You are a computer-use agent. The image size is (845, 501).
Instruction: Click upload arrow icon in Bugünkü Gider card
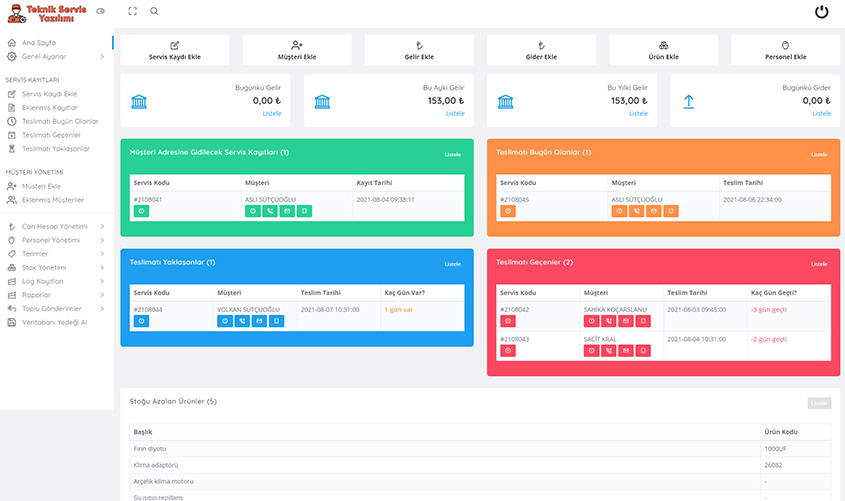(689, 101)
